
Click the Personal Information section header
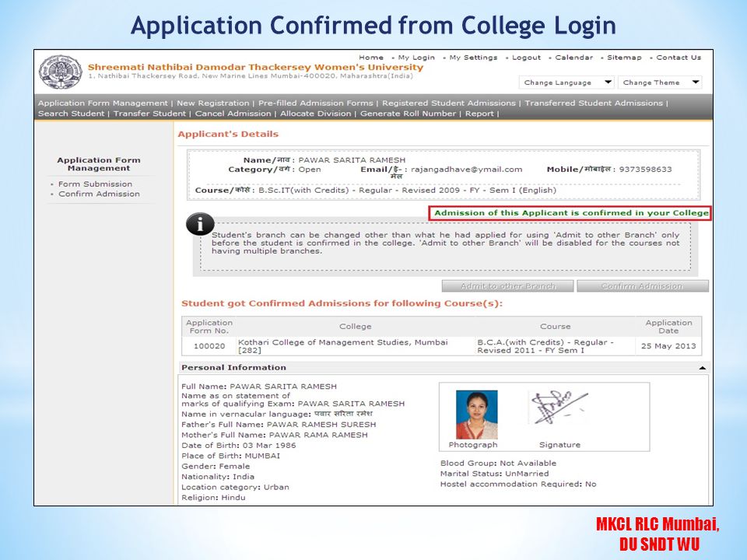tap(444, 368)
